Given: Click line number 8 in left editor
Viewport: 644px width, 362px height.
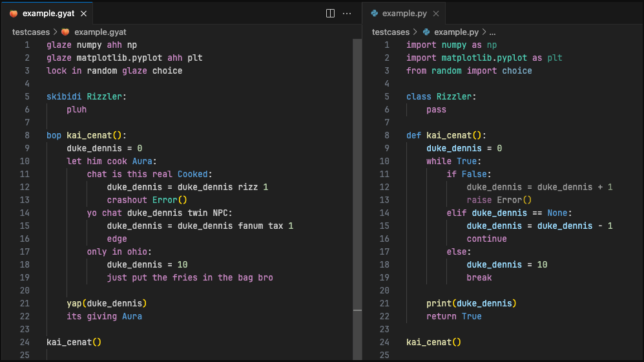Looking at the screenshot, I should (27, 135).
